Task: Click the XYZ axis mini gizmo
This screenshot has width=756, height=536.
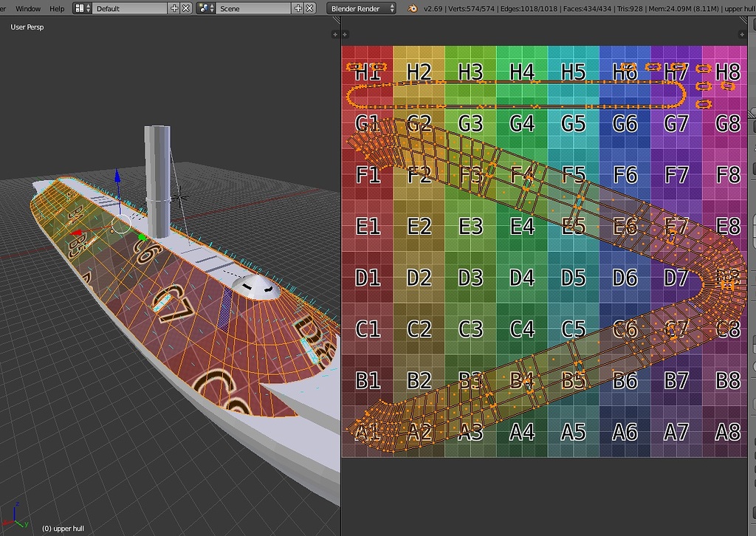Action: pos(16,517)
